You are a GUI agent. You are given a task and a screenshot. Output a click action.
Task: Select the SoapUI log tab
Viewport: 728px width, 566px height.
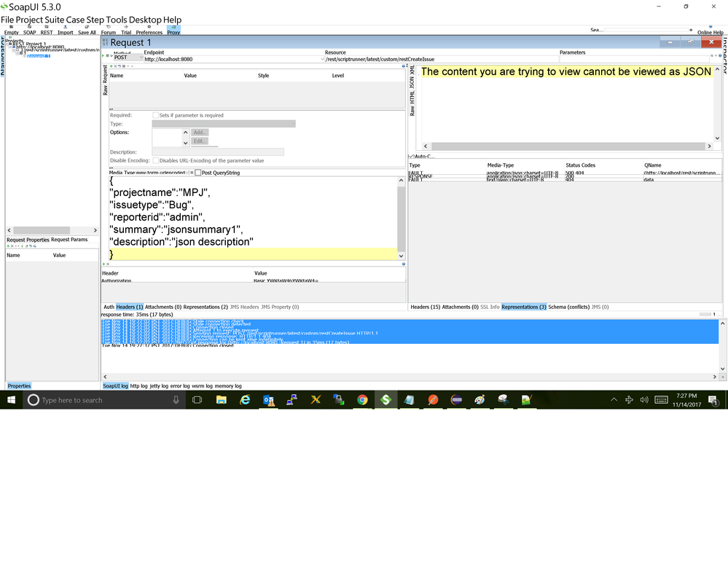click(116, 386)
